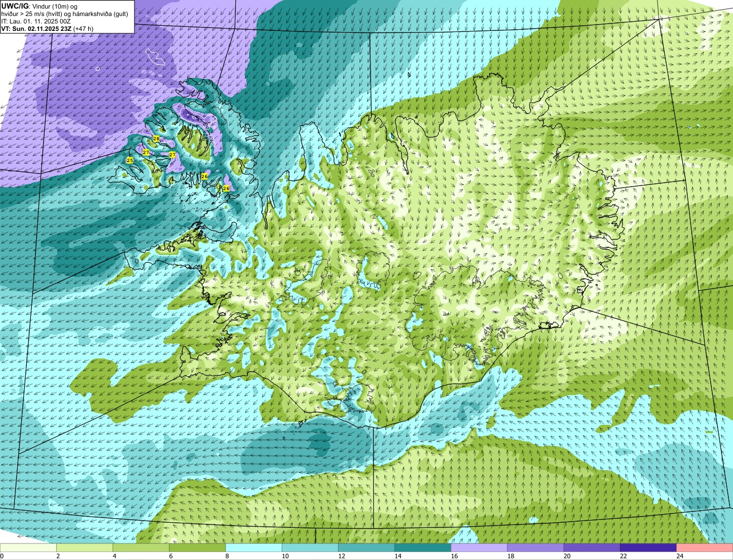Click the colorbar tick label '20'
733x560 pixels.
point(567,556)
